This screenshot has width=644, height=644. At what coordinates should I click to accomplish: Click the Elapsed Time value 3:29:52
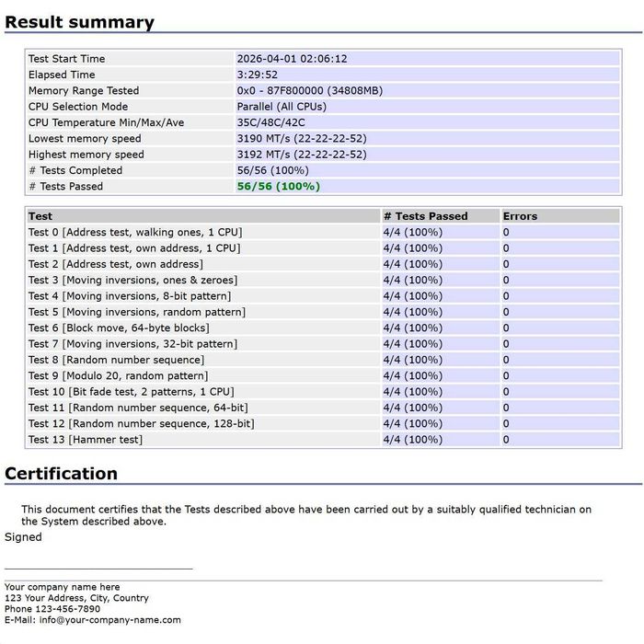[257, 75]
